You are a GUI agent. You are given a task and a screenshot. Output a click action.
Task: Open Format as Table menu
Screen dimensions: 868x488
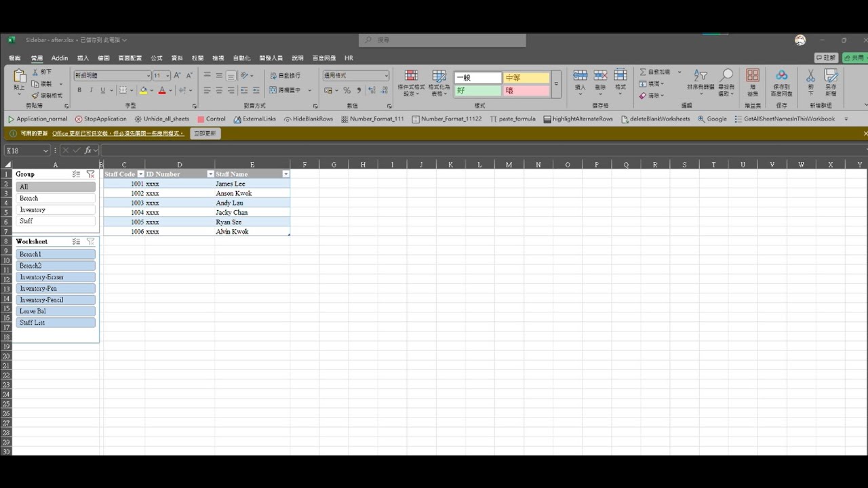(x=439, y=83)
